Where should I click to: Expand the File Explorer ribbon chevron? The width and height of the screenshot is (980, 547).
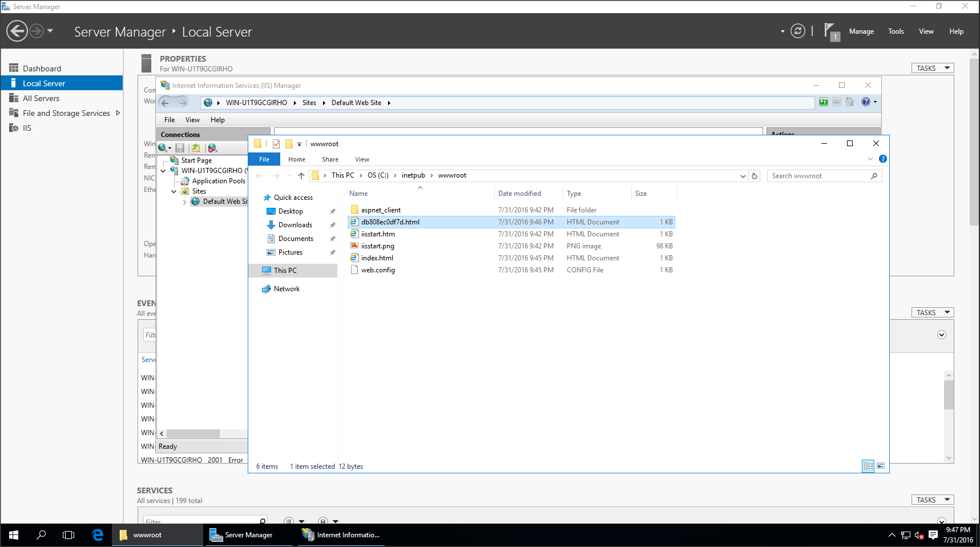(870, 159)
